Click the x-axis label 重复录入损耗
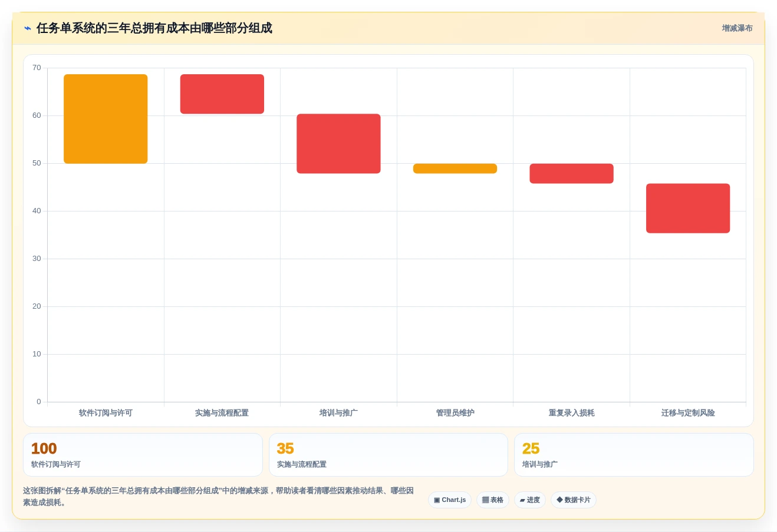This screenshot has width=777, height=532. 571,413
